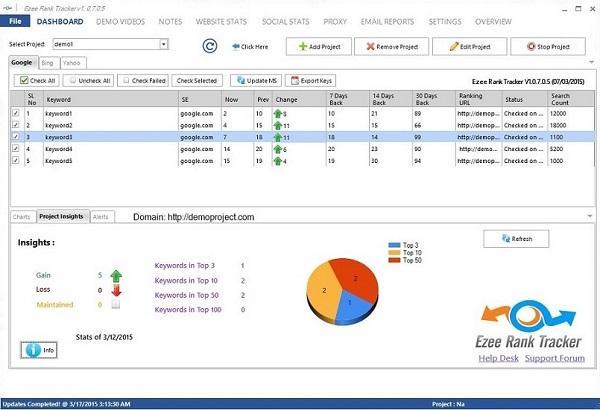Image resolution: width=600 pixels, height=410 pixels.
Task: Open the Help Desk link
Action: (x=498, y=358)
